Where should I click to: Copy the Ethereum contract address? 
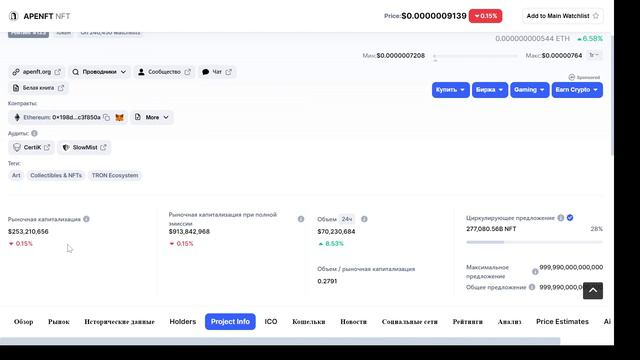(107, 118)
